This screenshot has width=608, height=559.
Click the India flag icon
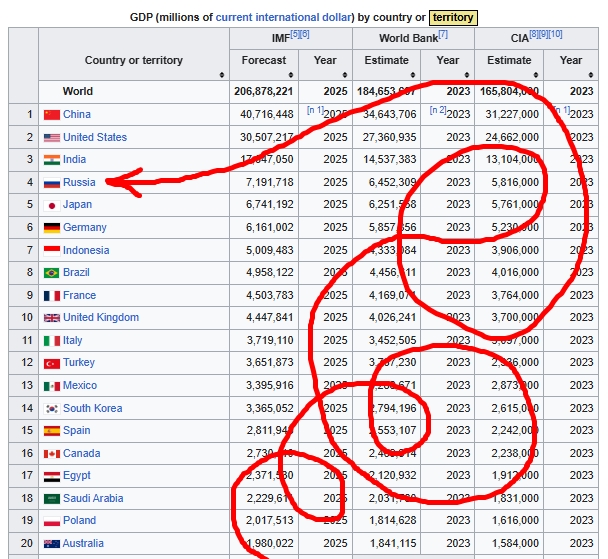[x=52, y=160]
